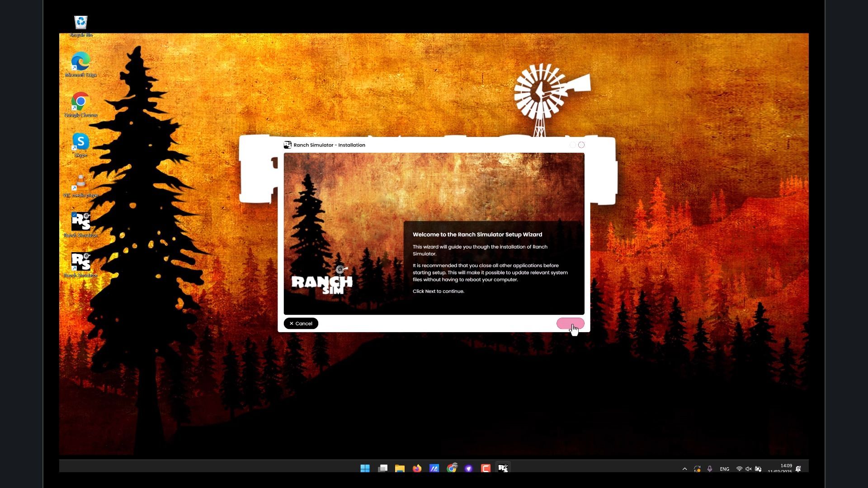Expand the hidden system tray icons chevron
868x488 pixels.
coord(684,469)
